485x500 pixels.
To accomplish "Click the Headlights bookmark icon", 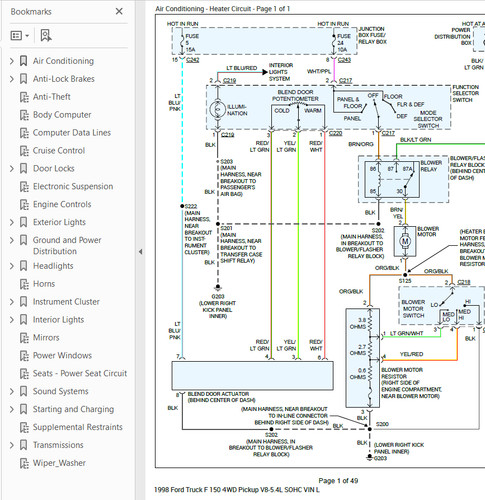I will point(23,266).
